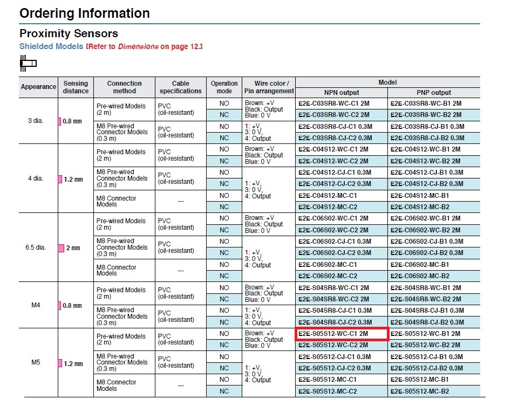The image size is (532, 413).
Task: Click the pink 0.8 mm marker for 3 dia.
Action: coord(60,121)
